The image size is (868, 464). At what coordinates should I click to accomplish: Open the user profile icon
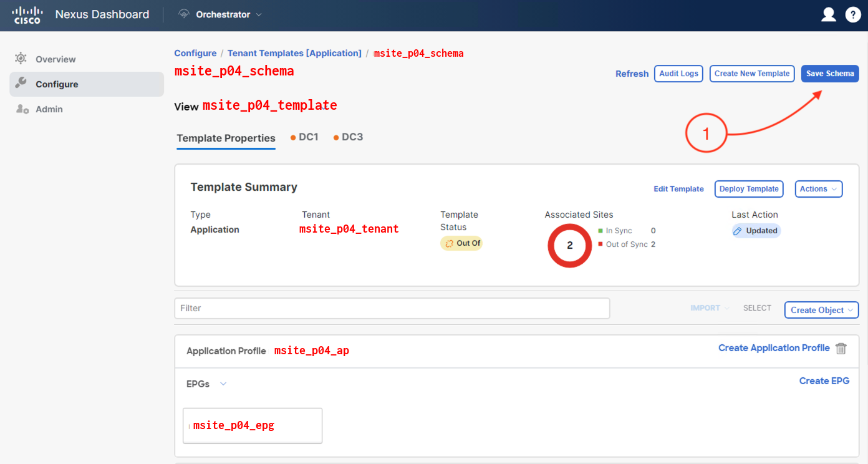pyautogui.click(x=828, y=15)
